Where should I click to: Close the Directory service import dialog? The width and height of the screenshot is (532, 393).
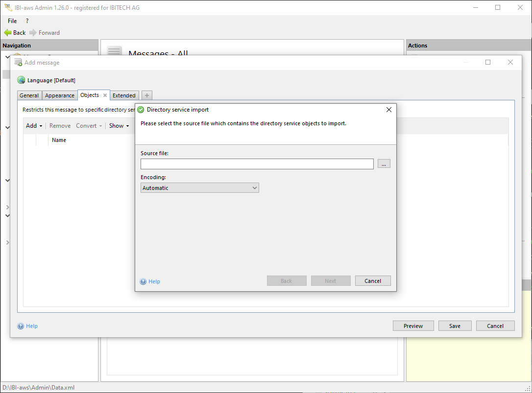(389, 110)
